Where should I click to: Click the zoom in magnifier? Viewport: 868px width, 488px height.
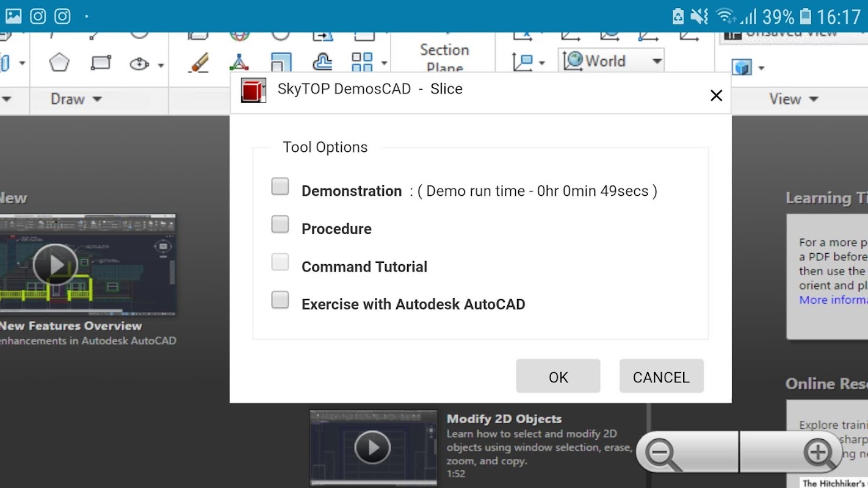[818, 453]
